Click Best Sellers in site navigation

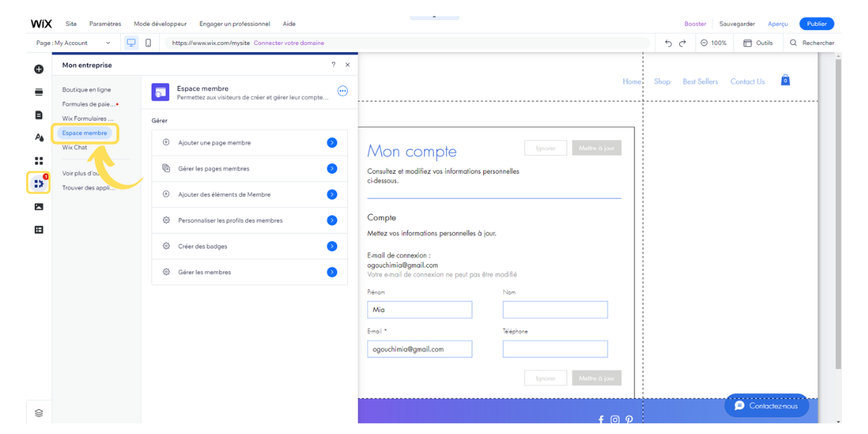tap(700, 82)
